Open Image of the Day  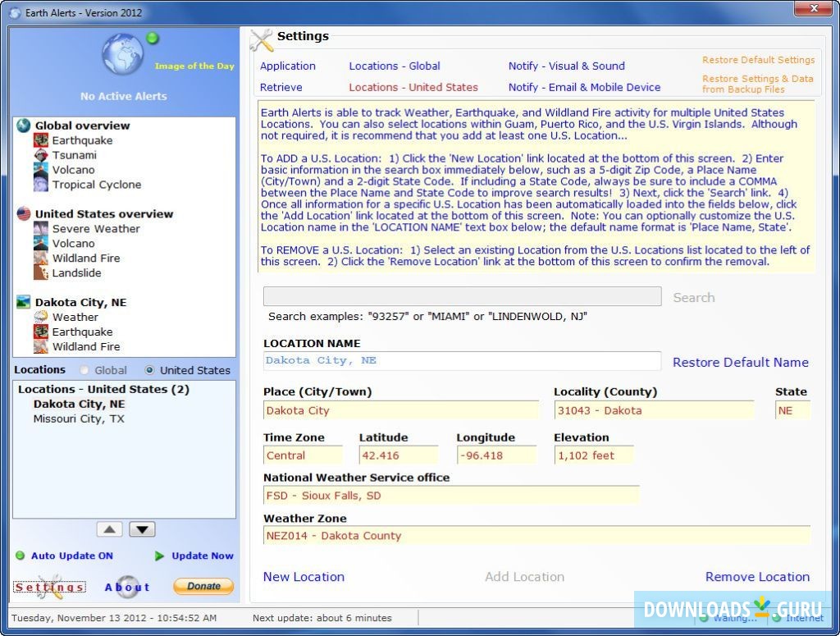(194, 66)
